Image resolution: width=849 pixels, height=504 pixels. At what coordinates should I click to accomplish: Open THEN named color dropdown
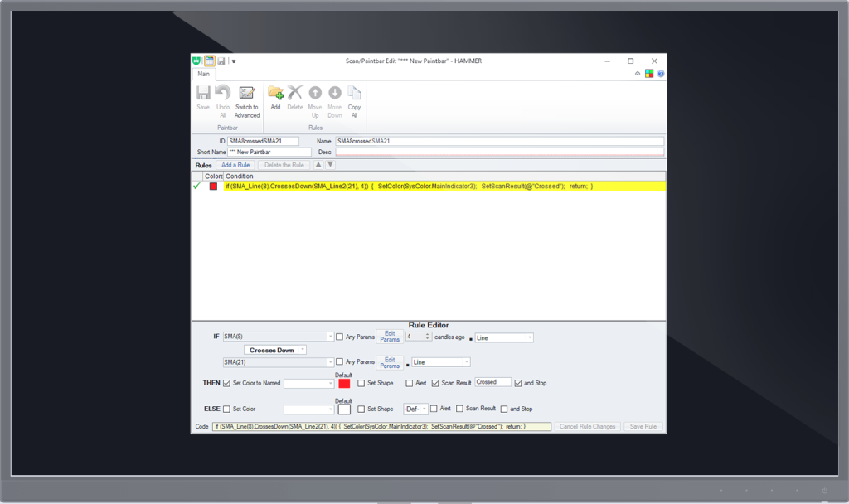[330, 383]
